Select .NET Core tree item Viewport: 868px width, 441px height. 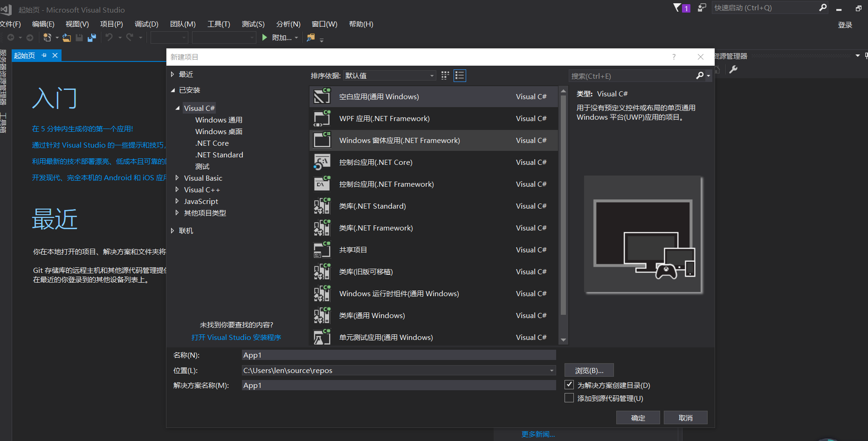212,143
